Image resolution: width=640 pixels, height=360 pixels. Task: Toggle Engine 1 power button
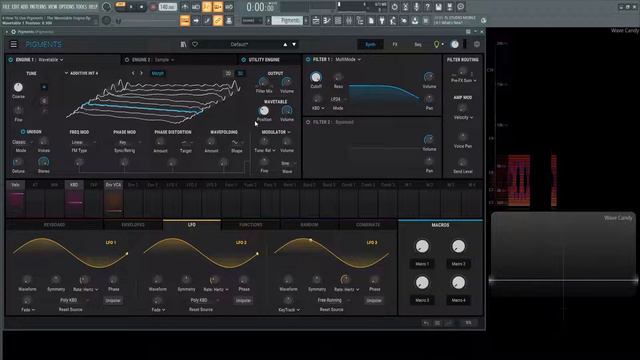pyautogui.click(x=10, y=60)
